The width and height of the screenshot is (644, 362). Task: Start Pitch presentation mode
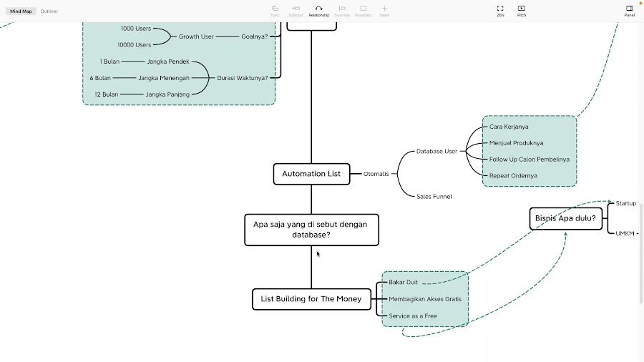(521, 11)
